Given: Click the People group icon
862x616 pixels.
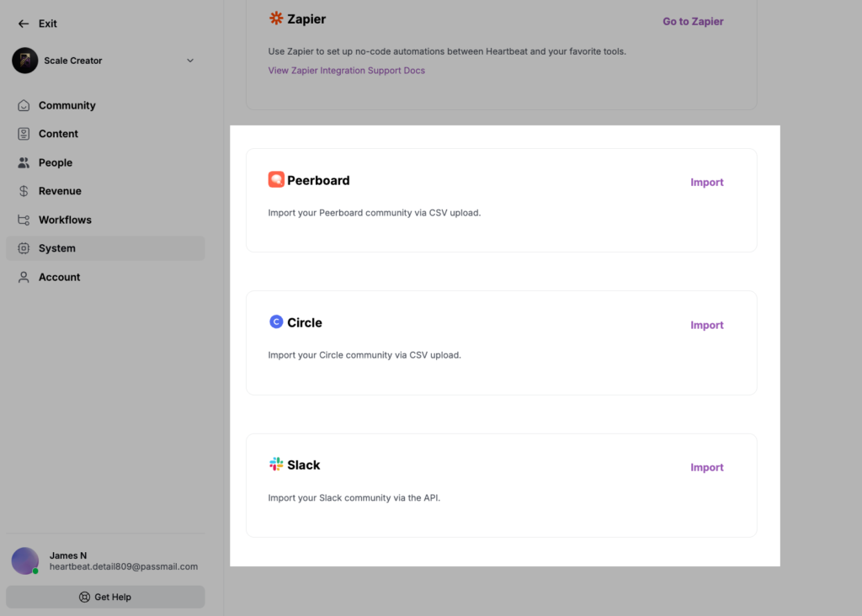Looking at the screenshot, I should pos(24,162).
